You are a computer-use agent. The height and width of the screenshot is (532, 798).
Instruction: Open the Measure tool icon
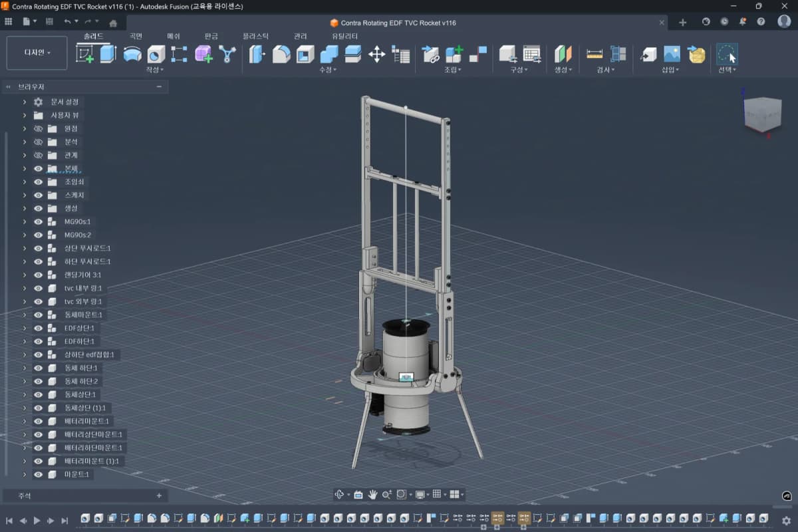[x=595, y=54]
